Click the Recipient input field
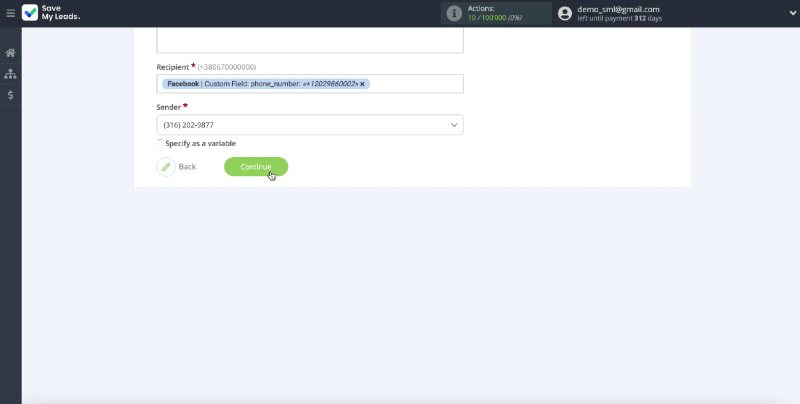 click(x=310, y=84)
